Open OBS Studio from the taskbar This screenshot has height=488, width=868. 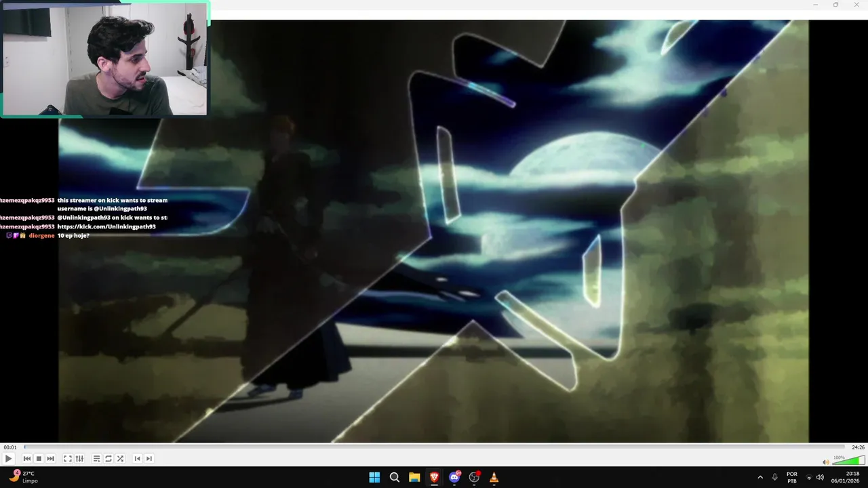tap(474, 477)
